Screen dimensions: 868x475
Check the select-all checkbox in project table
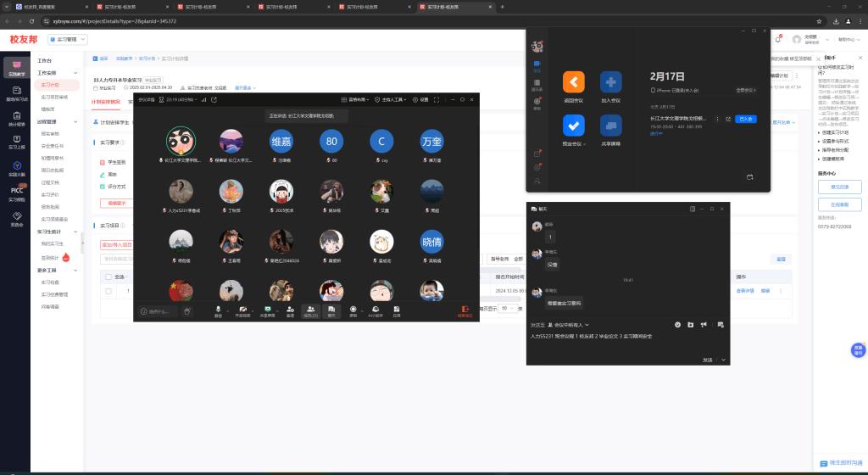[108, 277]
